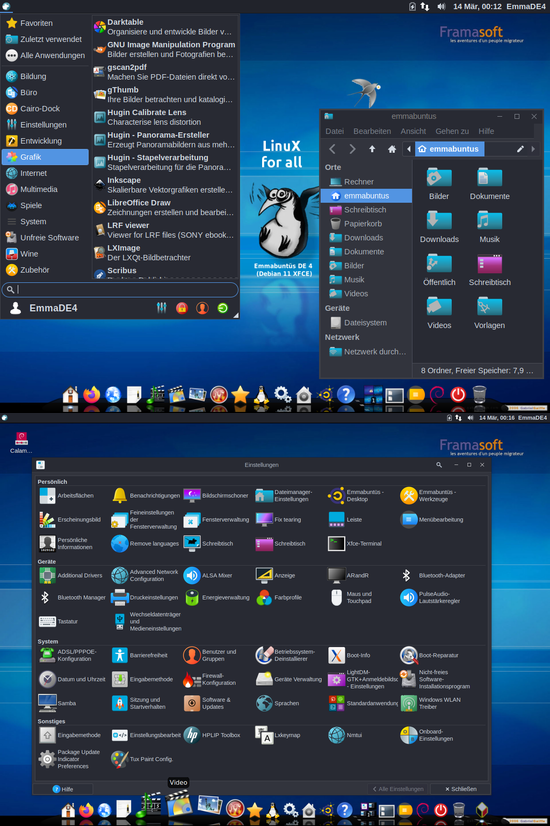Open Energieverwaltung settings
550x826 pixels.
point(217,597)
